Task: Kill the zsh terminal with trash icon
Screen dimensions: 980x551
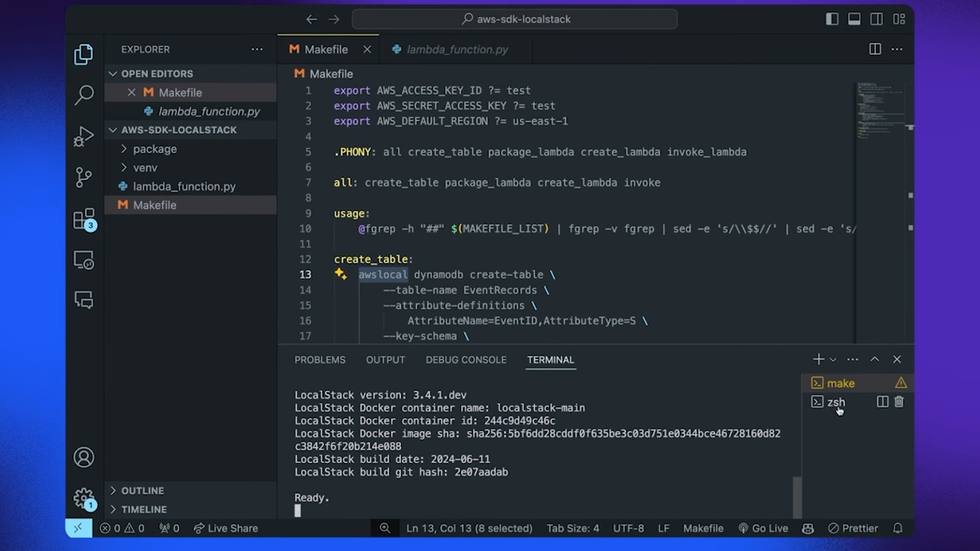Action: tap(899, 402)
